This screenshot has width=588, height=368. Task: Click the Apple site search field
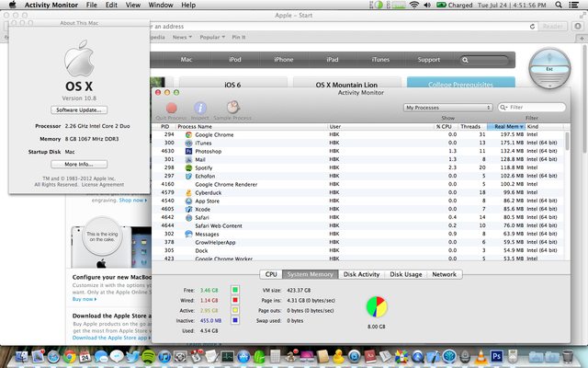[484, 60]
